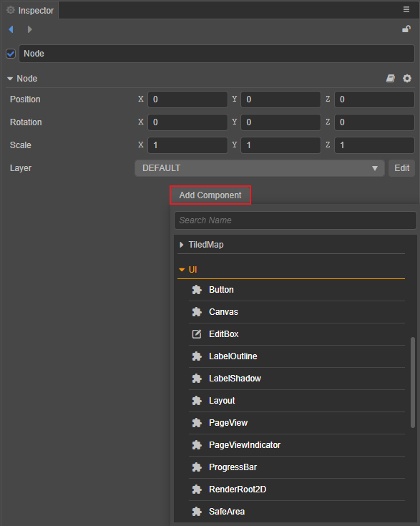Open Node help documentation book icon
The width and height of the screenshot is (420, 526).
click(391, 79)
